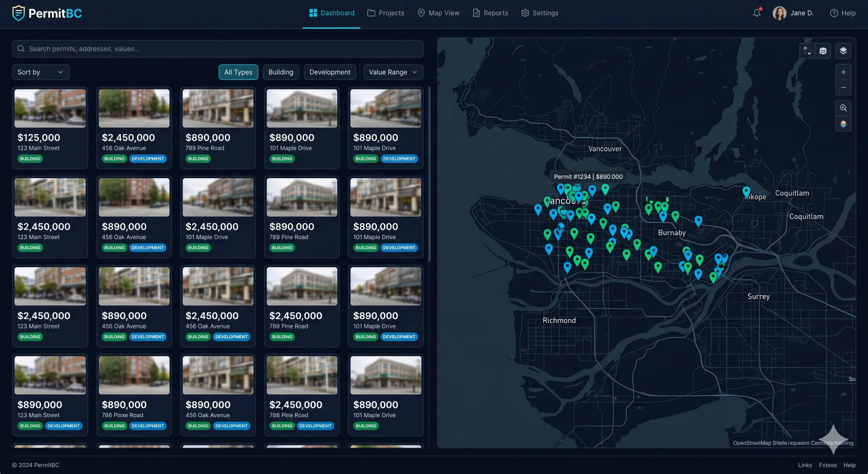Image resolution: width=868 pixels, height=474 pixels.
Task: Click the Reports document icon
Action: (x=476, y=13)
